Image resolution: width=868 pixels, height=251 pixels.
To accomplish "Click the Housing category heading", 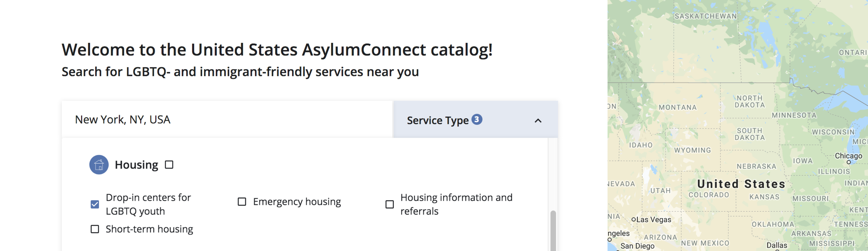I will tap(136, 165).
